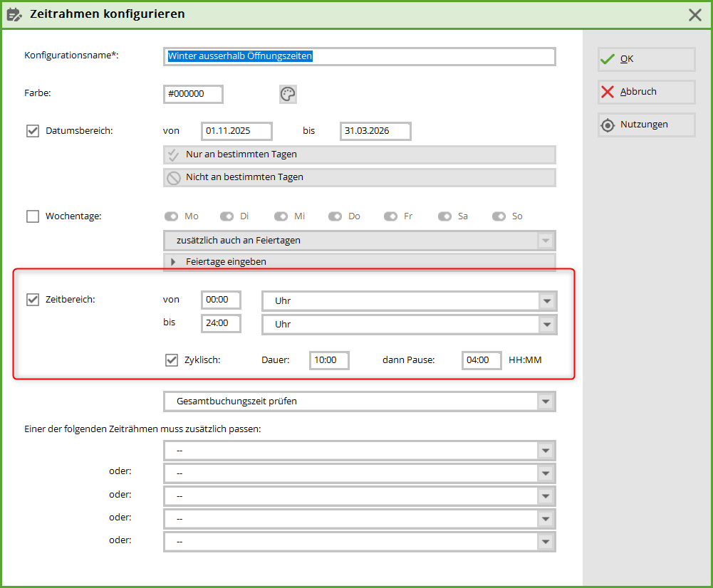The height and width of the screenshot is (588, 713).
Task: Expand the 'Feiertage eingeben' section
Action: [173, 262]
